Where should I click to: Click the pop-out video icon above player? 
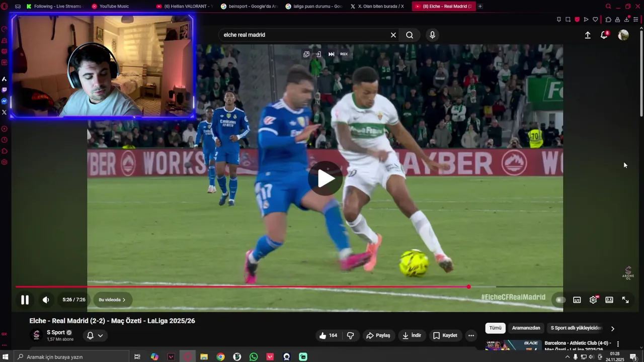click(x=306, y=54)
